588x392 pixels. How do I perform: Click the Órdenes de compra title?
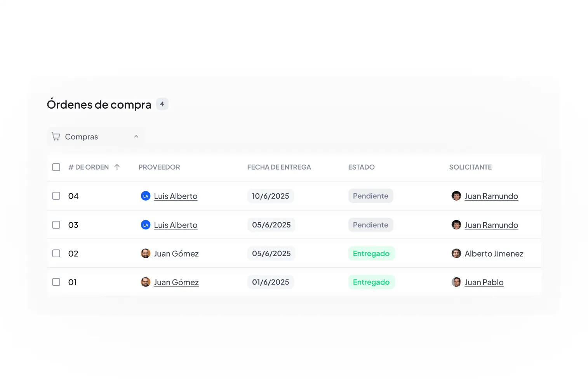[99, 104]
